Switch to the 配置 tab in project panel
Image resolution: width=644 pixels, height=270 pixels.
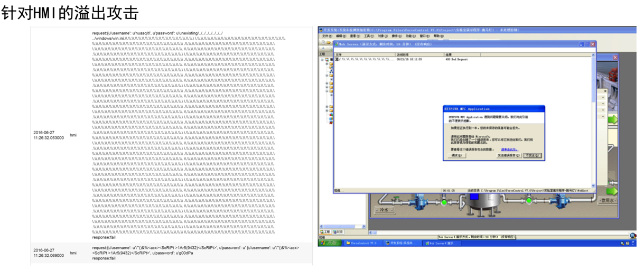click(338, 232)
